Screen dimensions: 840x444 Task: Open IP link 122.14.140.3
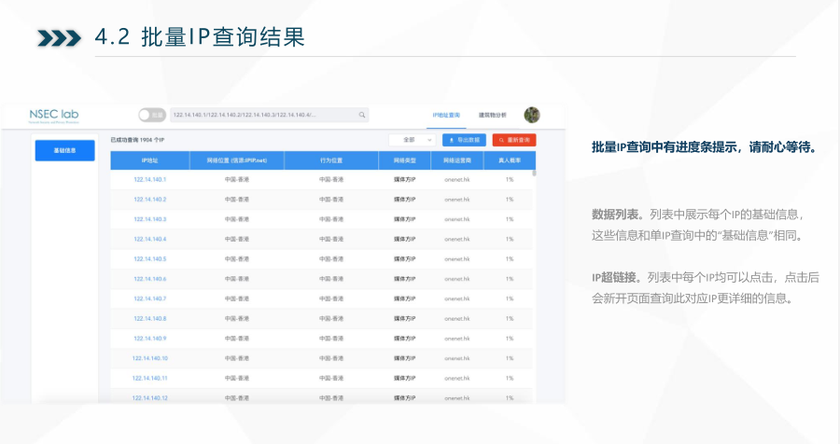(150, 219)
